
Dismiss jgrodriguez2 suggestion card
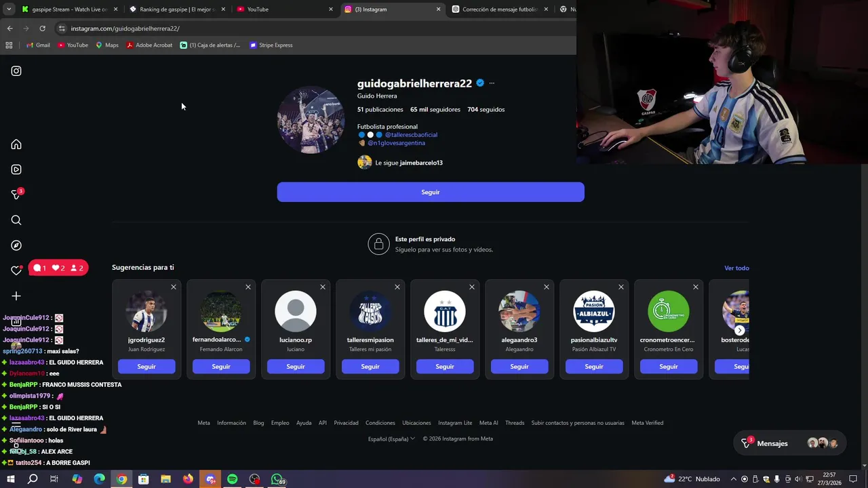(x=174, y=287)
